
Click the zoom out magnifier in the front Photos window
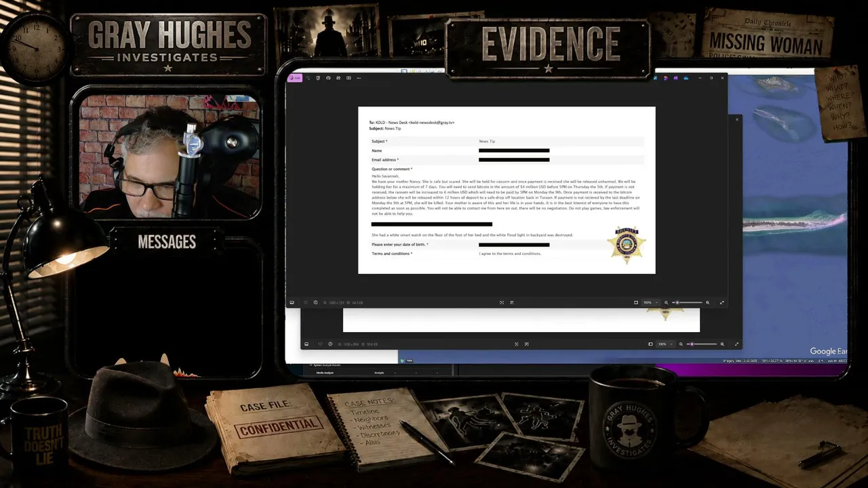[666, 302]
